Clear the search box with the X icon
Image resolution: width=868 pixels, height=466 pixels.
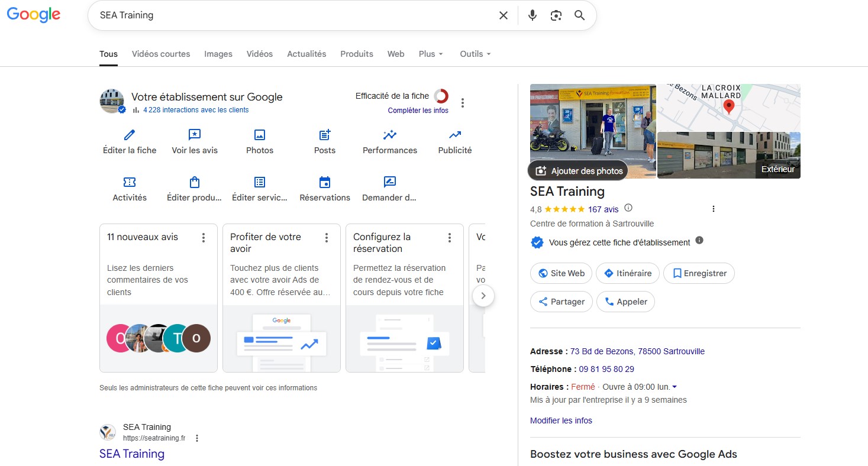(504, 15)
